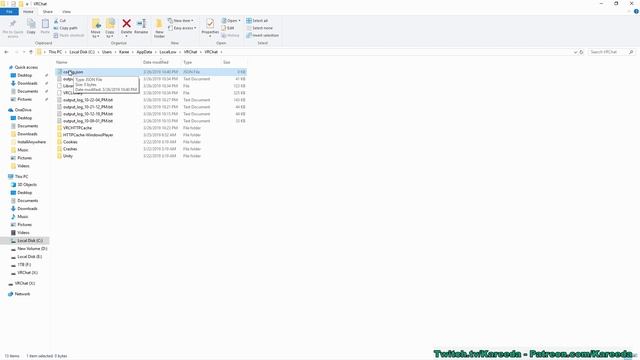Click Videos under This PC
Image resolution: width=640 pixels, height=360 pixels.
pyautogui.click(x=23, y=232)
